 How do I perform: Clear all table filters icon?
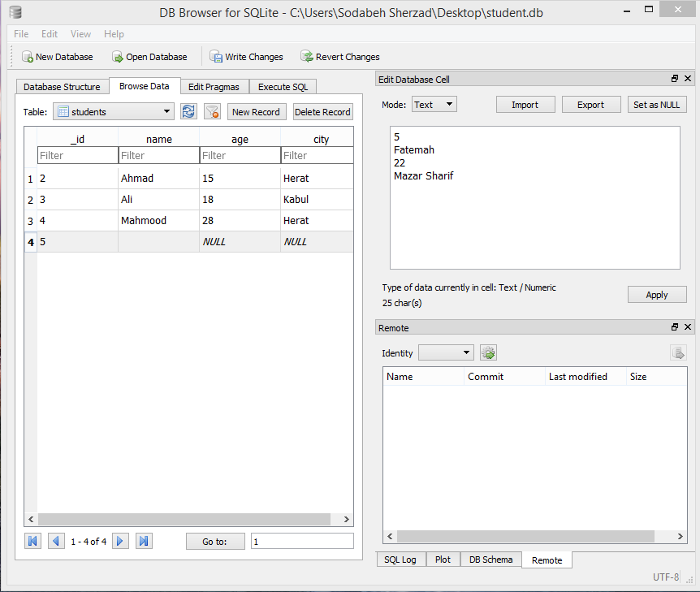(x=213, y=111)
